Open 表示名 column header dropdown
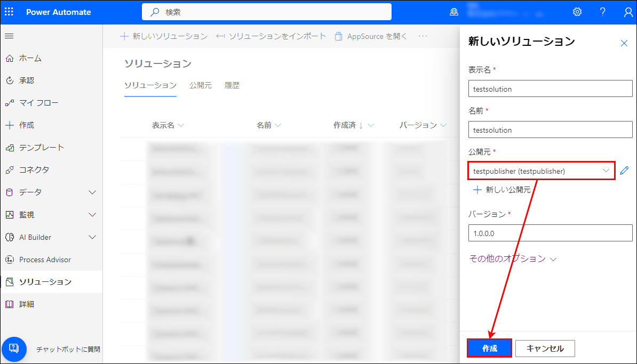The image size is (637, 364). [x=168, y=125]
